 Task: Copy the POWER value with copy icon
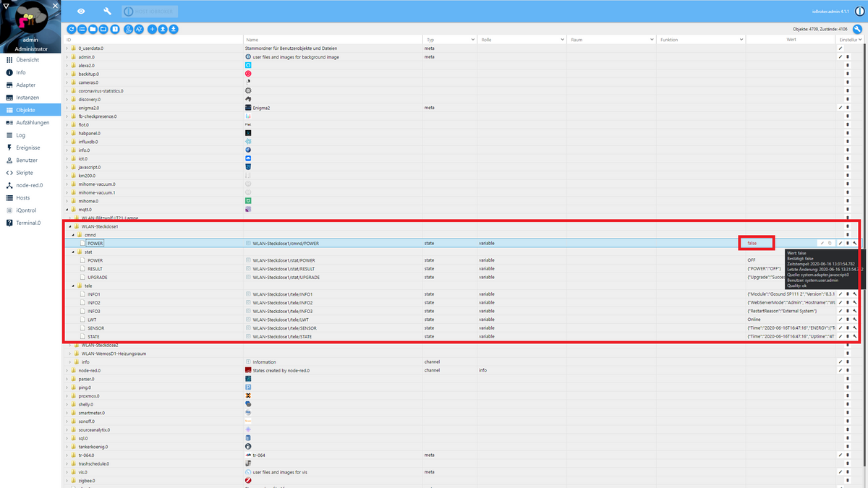(x=830, y=244)
